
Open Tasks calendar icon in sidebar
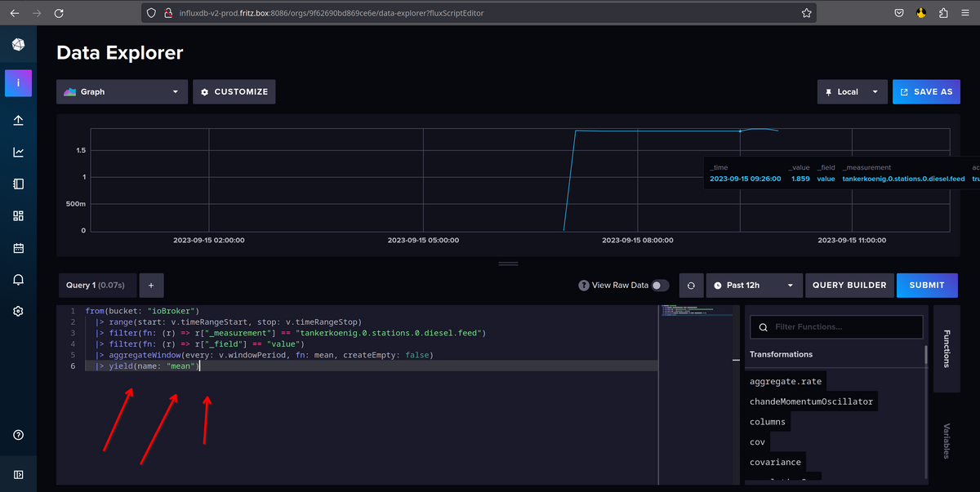(x=18, y=247)
